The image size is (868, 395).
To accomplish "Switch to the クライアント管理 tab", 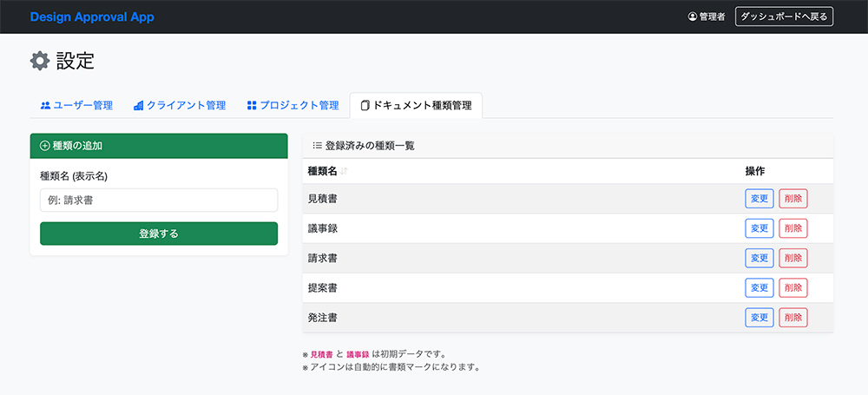I will point(180,105).
